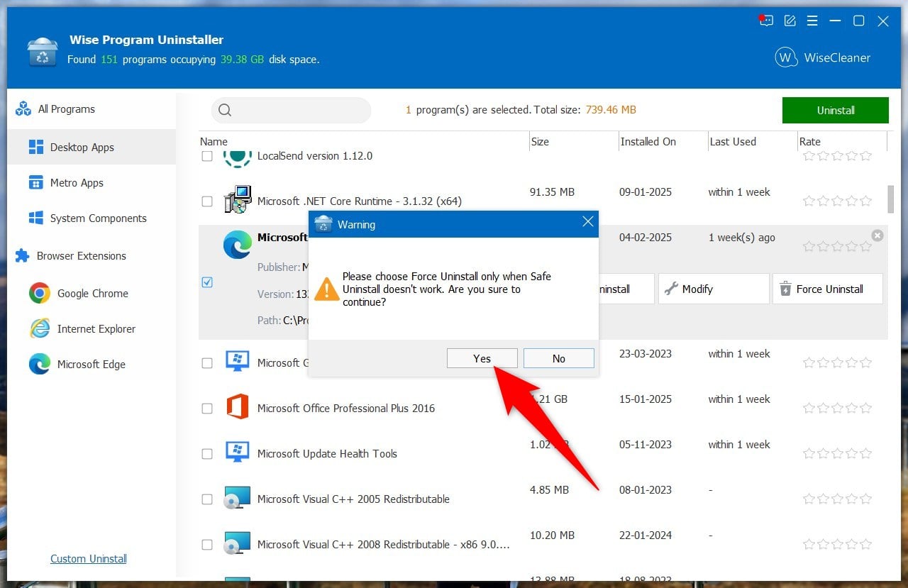Open the Custom Uninstall link

(89, 559)
